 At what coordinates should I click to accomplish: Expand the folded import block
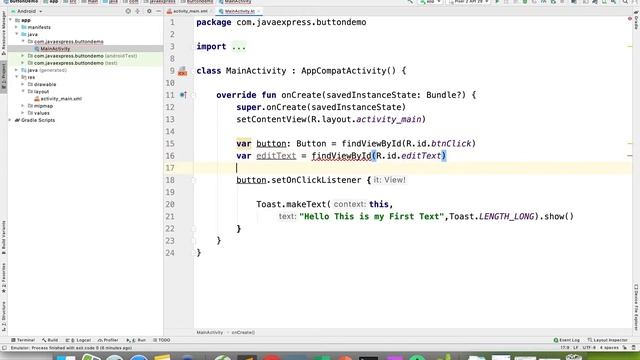(239, 47)
